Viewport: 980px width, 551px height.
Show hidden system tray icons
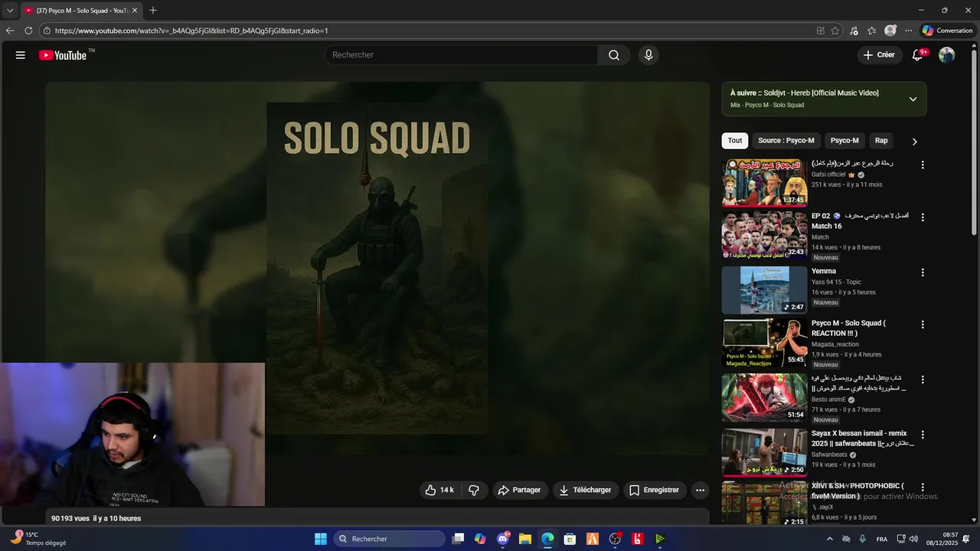830,539
